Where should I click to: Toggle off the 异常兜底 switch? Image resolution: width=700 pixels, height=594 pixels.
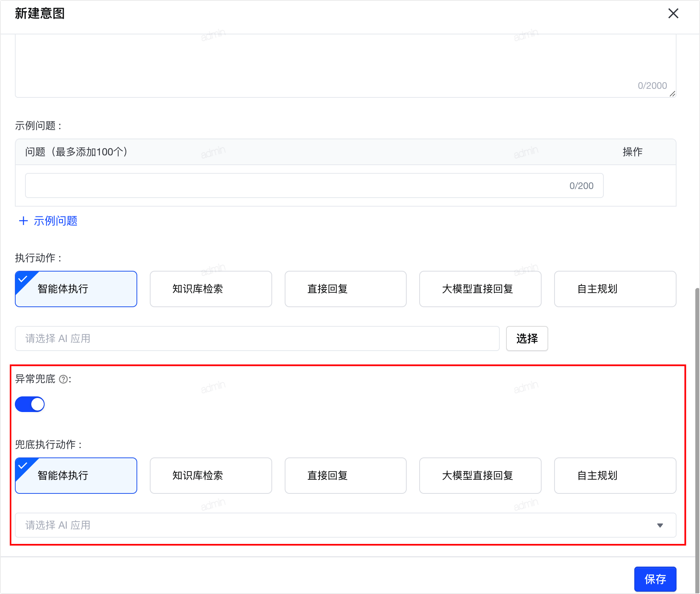coord(30,404)
